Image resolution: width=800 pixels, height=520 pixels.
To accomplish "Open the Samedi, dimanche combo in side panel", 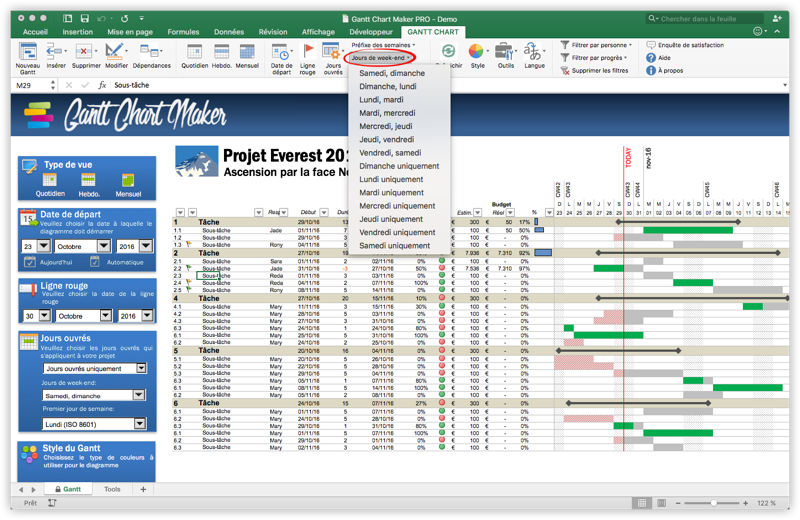I will click(94, 395).
